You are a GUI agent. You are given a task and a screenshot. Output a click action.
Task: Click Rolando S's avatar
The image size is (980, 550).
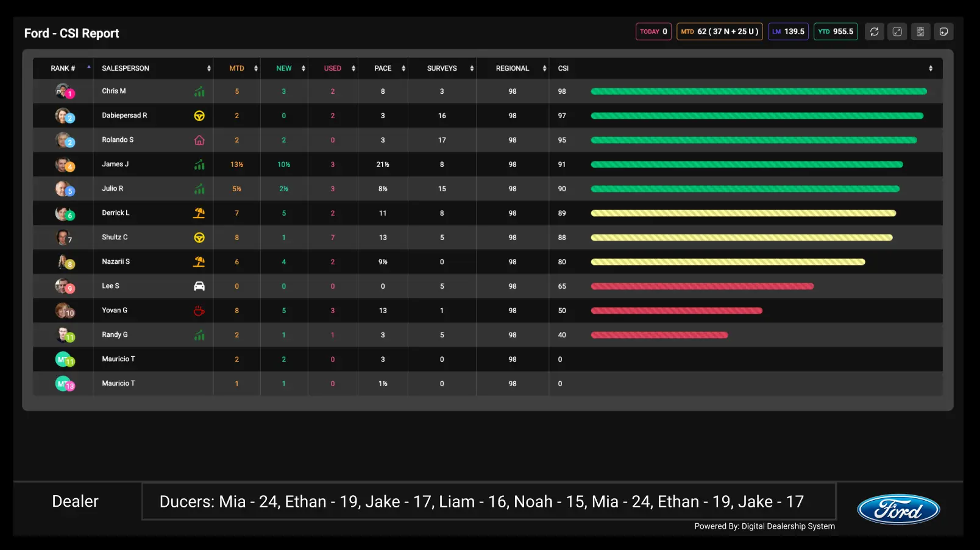coord(64,140)
